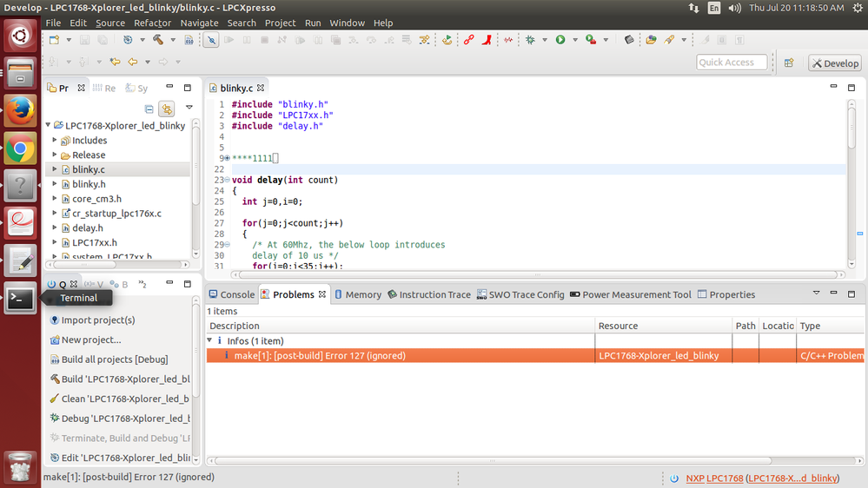Image resolution: width=868 pixels, height=488 pixels.
Task: Click 'Build all projects [Debug]' in Quickstart
Action: point(114,359)
